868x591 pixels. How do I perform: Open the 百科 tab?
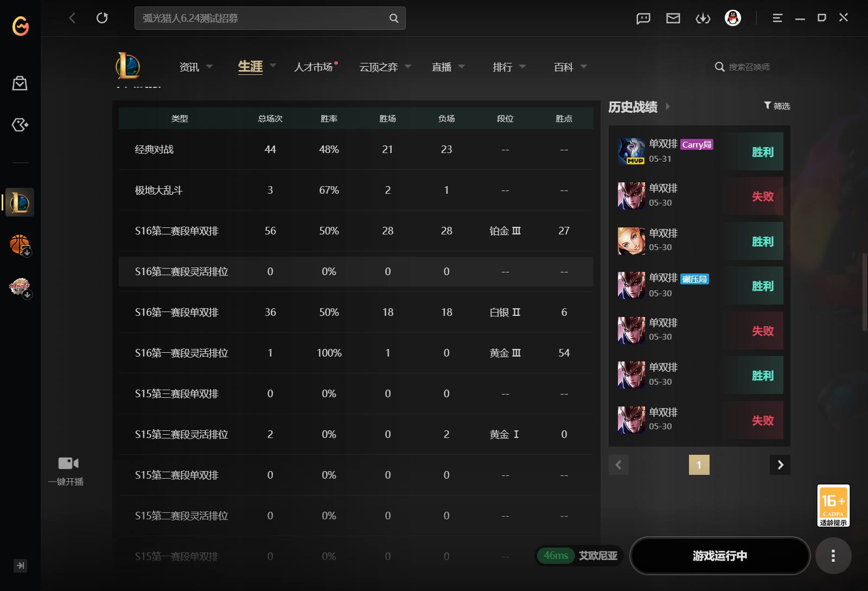click(x=564, y=67)
